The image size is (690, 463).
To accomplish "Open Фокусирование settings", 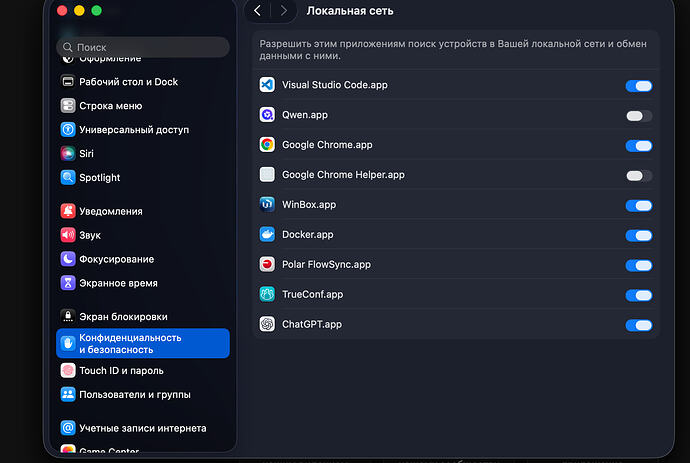I will (143, 259).
